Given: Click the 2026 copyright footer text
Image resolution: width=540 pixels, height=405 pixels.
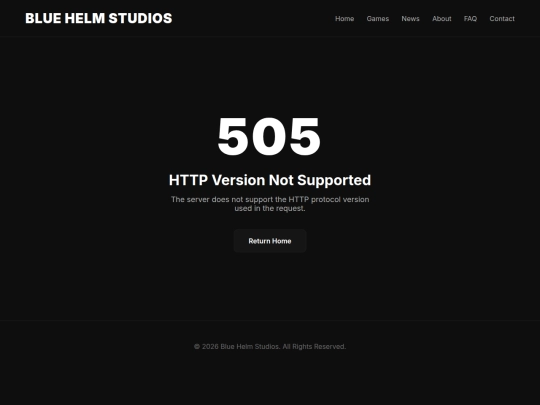Looking at the screenshot, I should 270,346.
